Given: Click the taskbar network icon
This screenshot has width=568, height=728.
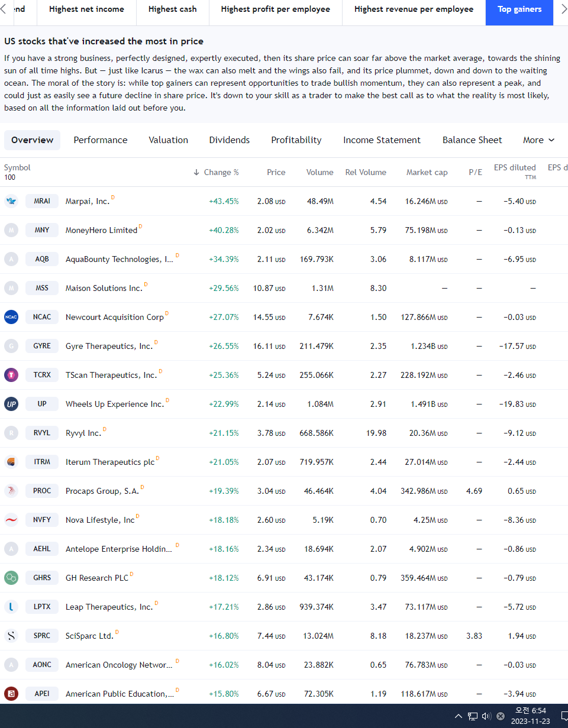Looking at the screenshot, I should coord(473,716).
